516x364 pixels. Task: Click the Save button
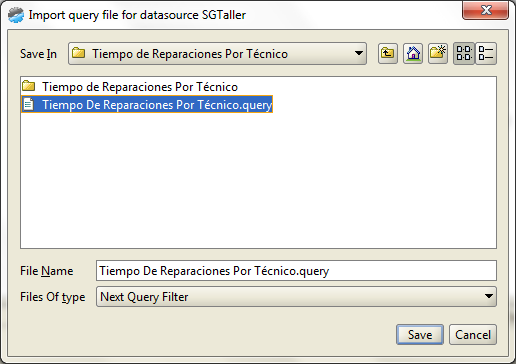click(420, 334)
